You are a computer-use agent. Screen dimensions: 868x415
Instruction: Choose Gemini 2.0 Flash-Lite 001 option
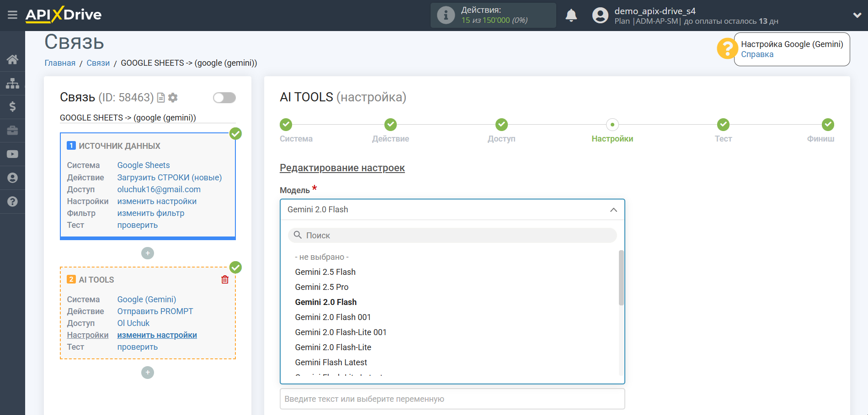(x=341, y=332)
